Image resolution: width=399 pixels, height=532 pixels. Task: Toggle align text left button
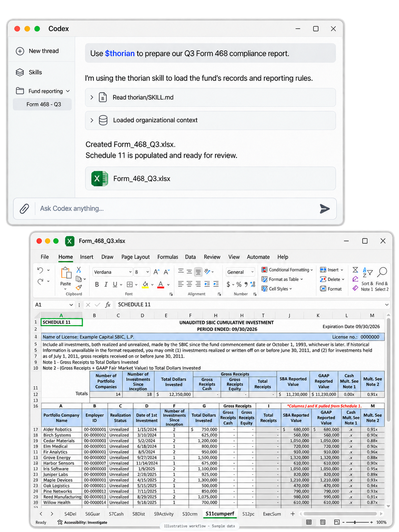pos(181,284)
